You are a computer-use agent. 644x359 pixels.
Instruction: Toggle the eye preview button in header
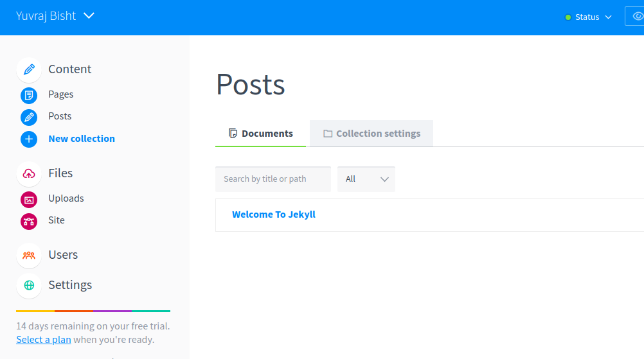[x=636, y=17]
